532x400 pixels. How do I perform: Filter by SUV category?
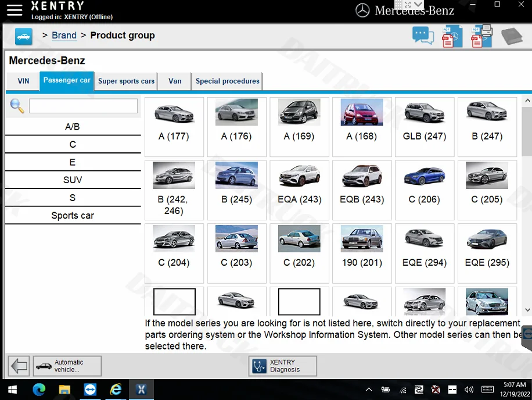click(x=73, y=180)
